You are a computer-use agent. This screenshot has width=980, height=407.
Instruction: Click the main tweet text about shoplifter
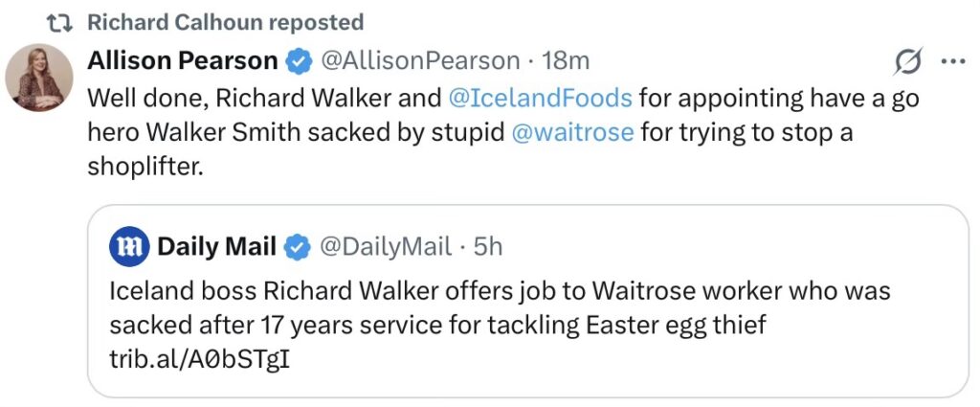coord(287,132)
